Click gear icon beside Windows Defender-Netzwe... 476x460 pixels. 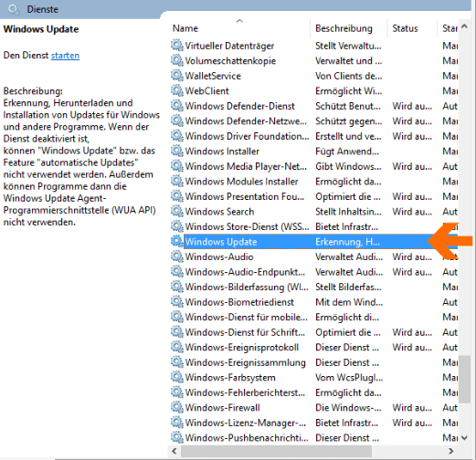click(x=176, y=120)
